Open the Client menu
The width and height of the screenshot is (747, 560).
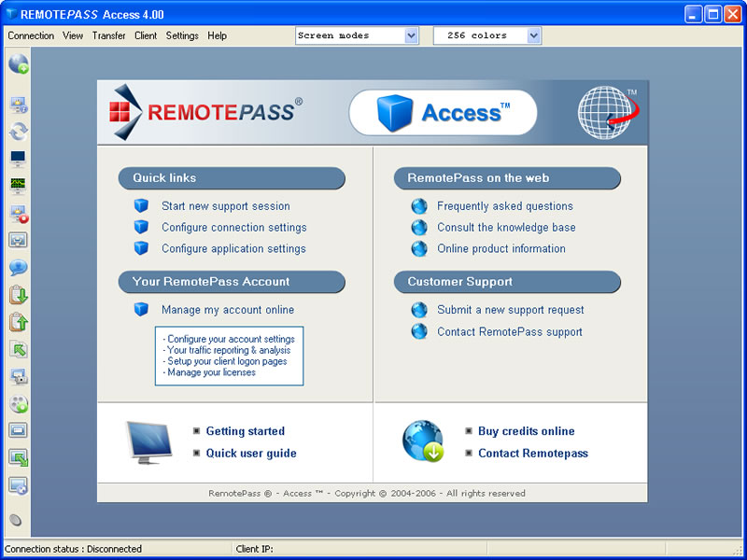click(146, 35)
